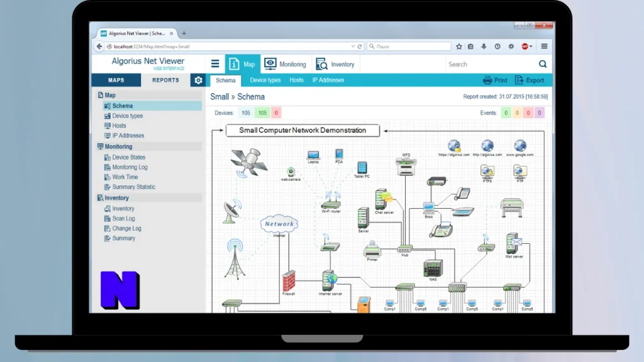Image resolution: width=644 pixels, height=362 pixels.
Task: Click the www.google.com globe icon
Action: coord(520,146)
